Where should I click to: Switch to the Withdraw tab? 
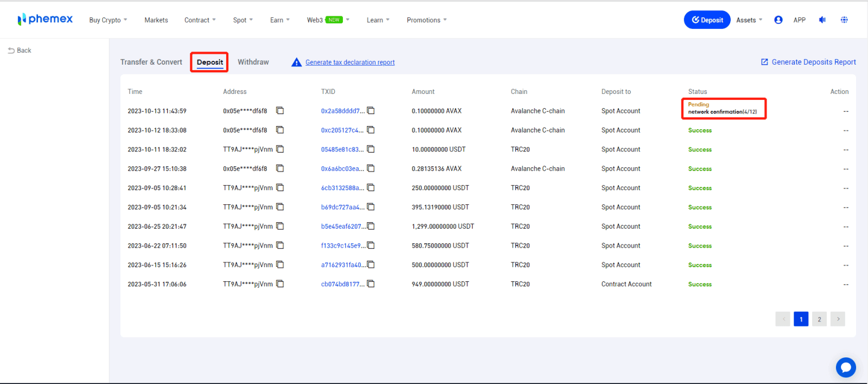coord(253,62)
